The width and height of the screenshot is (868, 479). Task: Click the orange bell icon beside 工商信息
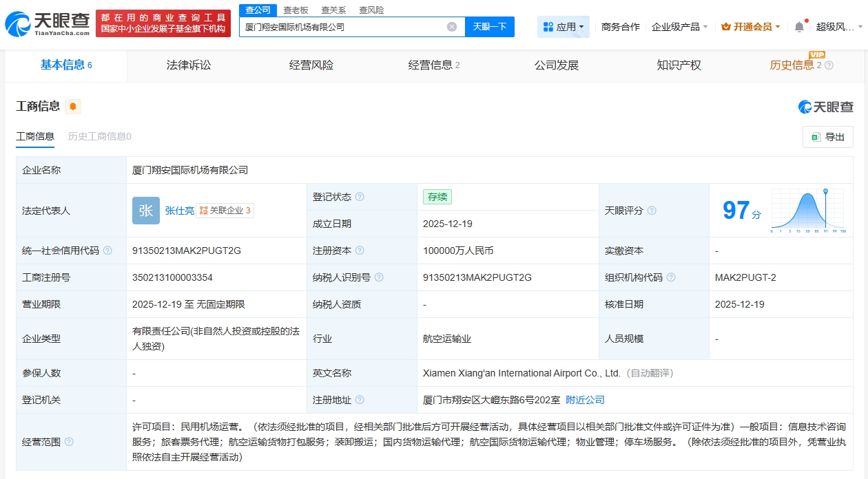71,107
